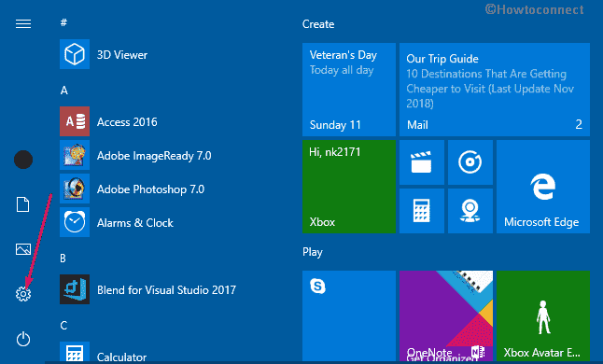The height and width of the screenshot is (364, 603).
Task: Open the small Calculator tile
Action: pos(422,211)
